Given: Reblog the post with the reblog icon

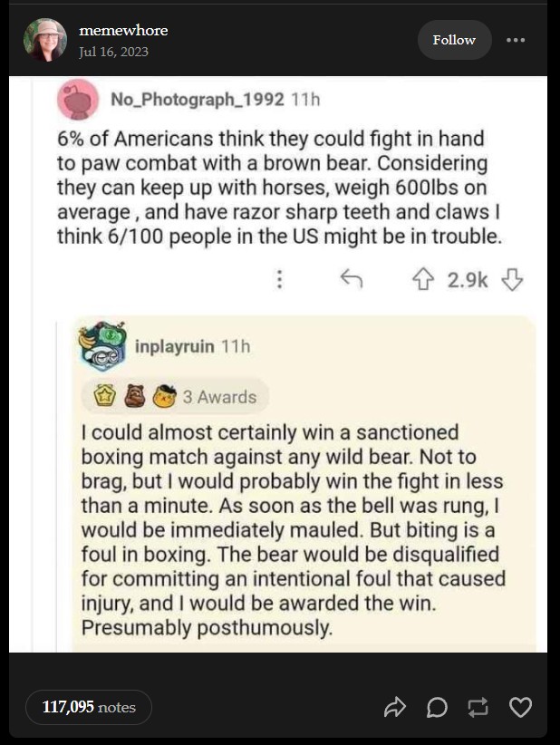Looking at the screenshot, I should (x=478, y=708).
